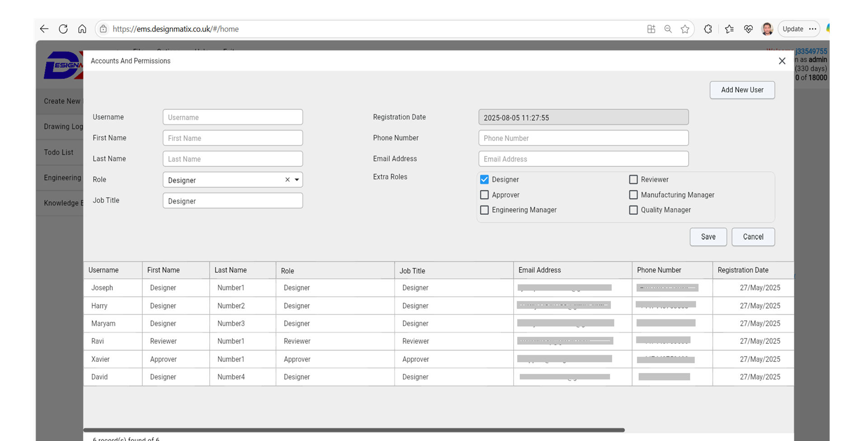Clear the selected Role with X
868x441 pixels.
[288, 180]
